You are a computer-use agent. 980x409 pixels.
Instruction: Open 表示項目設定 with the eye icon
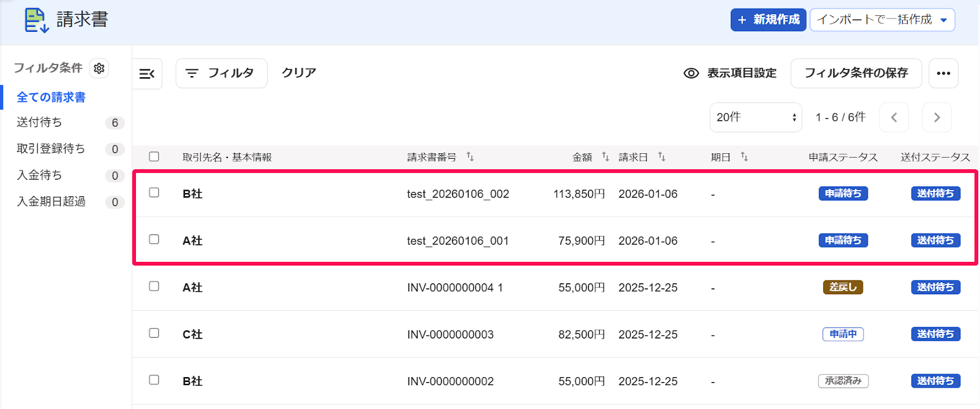(x=730, y=73)
